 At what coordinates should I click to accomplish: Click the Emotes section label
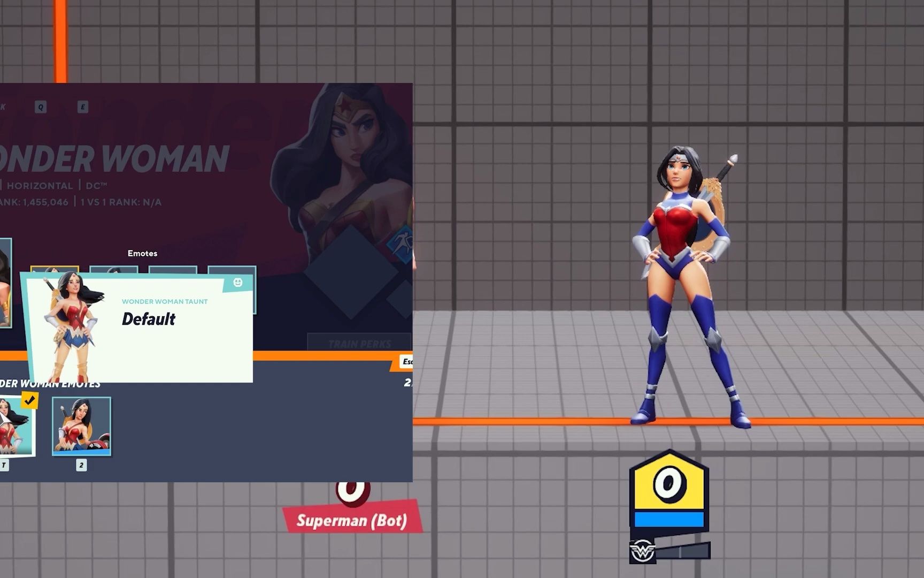[x=142, y=253]
